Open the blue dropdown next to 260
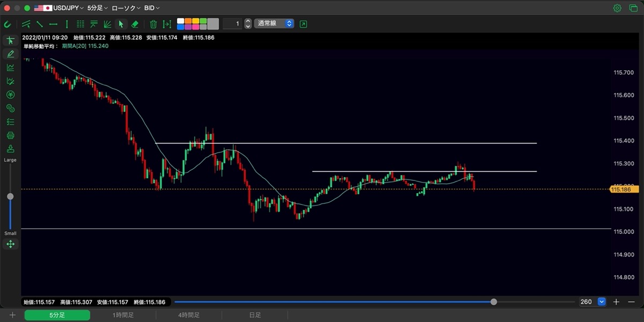The width and height of the screenshot is (644, 322). click(x=602, y=302)
